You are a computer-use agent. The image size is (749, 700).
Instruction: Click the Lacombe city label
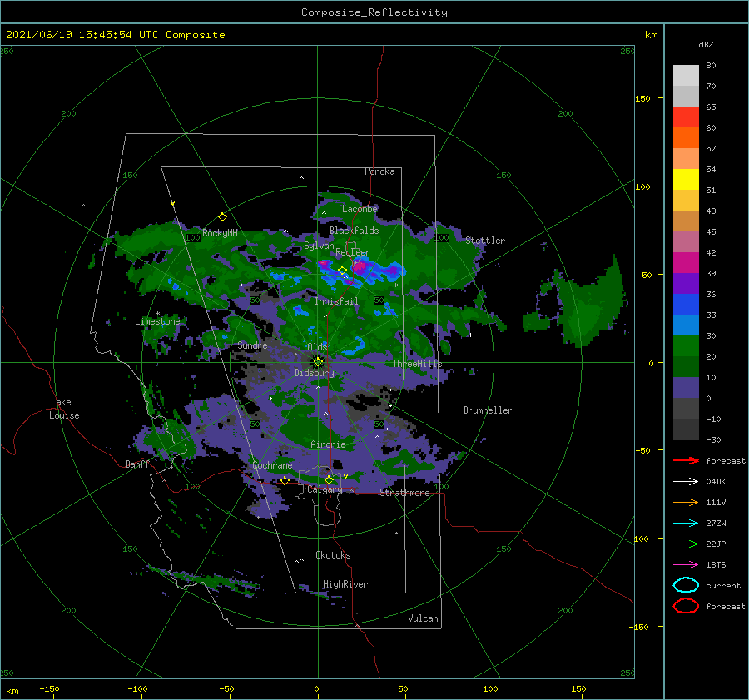click(360, 209)
